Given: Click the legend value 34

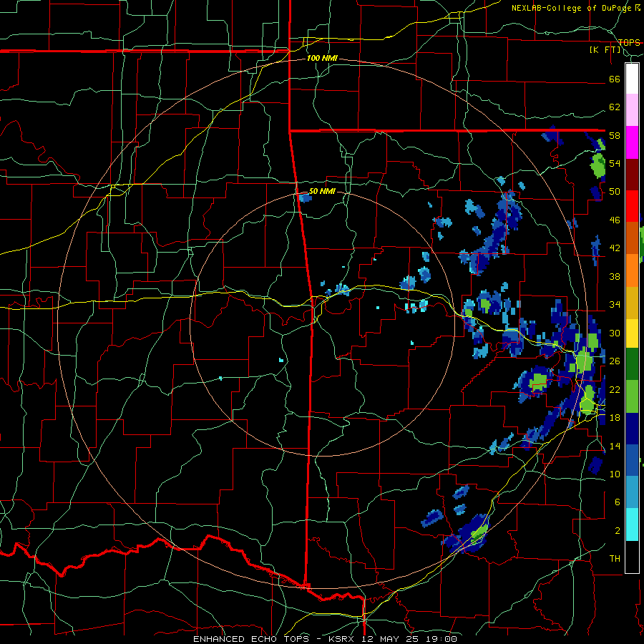Looking at the screenshot, I should click(615, 305).
